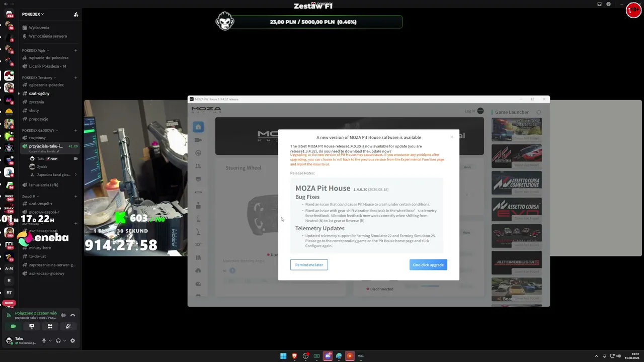The height and width of the screenshot is (362, 644).
Task: Open the R7 server in Discord server list
Action: 9,293
